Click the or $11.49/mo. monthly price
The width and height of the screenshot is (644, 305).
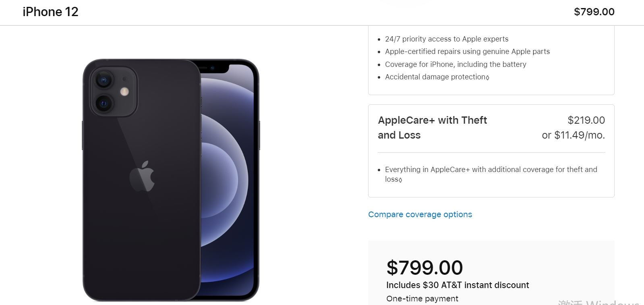coord(573,135)
